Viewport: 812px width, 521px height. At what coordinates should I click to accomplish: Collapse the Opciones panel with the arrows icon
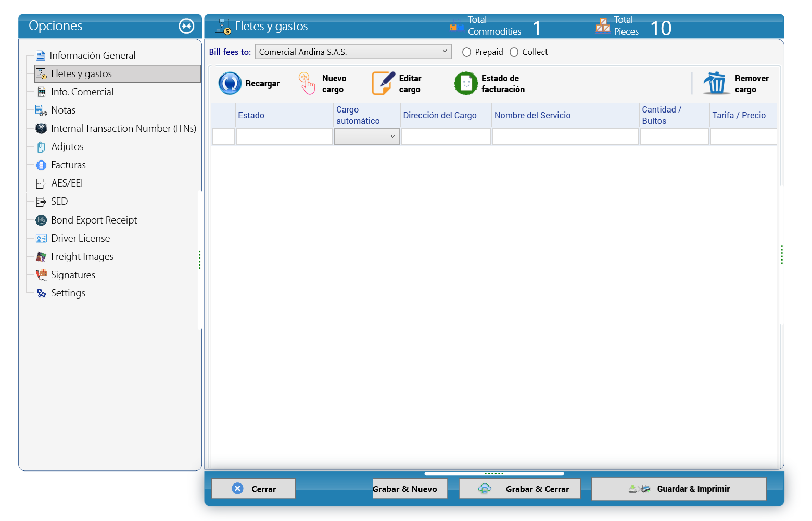coord(186,26)
